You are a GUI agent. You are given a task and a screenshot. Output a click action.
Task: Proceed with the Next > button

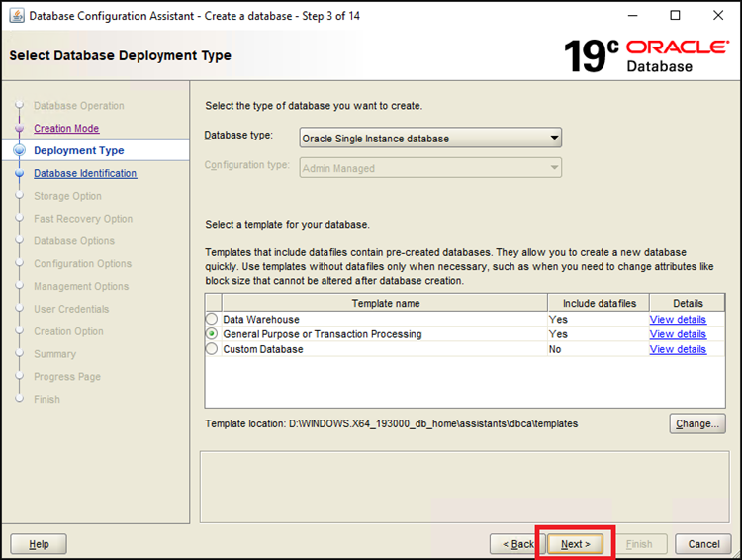point(576,544)
